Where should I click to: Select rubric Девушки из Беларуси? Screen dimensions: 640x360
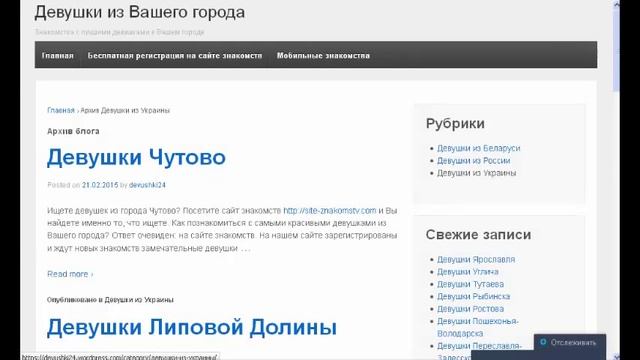[x=479, y=148]
